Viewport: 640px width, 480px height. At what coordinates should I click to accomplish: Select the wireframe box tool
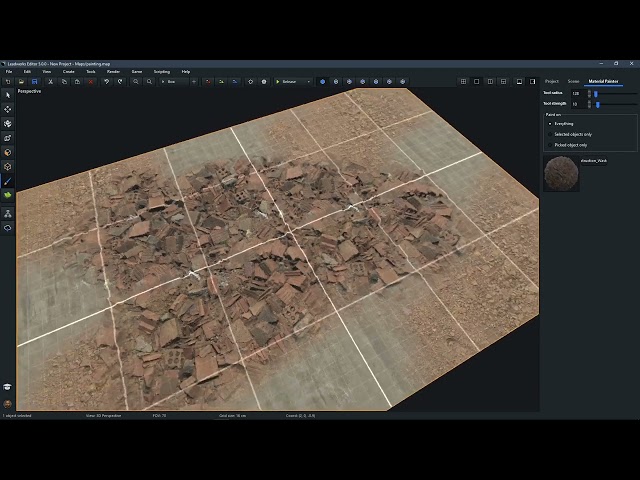coord(7,167)
